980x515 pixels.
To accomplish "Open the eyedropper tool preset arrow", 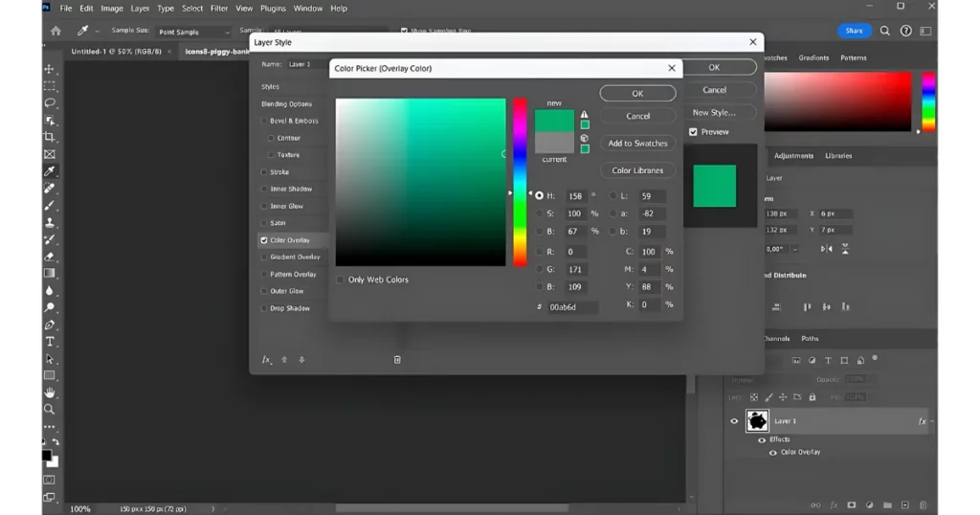I will tap(97, 32).
